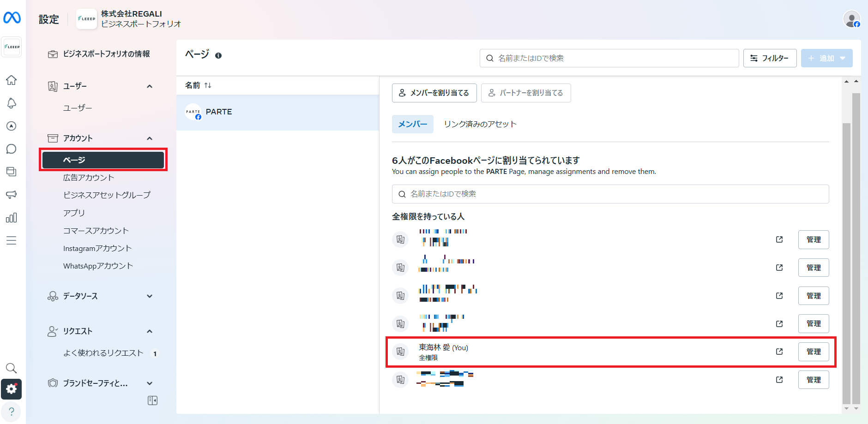This screenshot has width=868, height=424.
Task: Click the フィルター button
Action: [x=770, y=58]
